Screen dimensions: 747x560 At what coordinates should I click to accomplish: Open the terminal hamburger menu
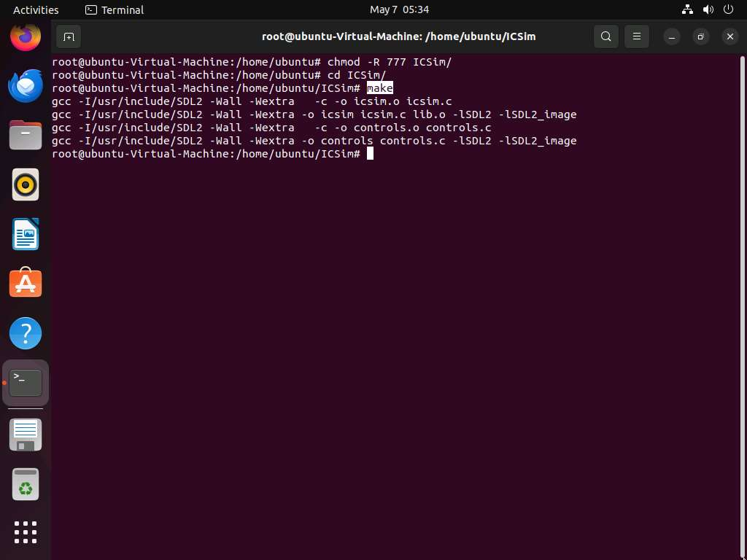(x=636, y=36)
